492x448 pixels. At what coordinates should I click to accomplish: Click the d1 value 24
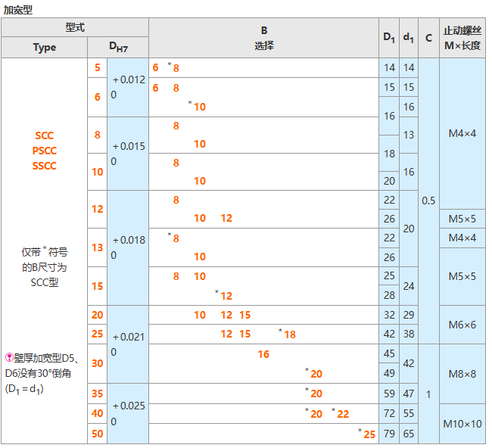pyautogui.click(x=409, y=286)
